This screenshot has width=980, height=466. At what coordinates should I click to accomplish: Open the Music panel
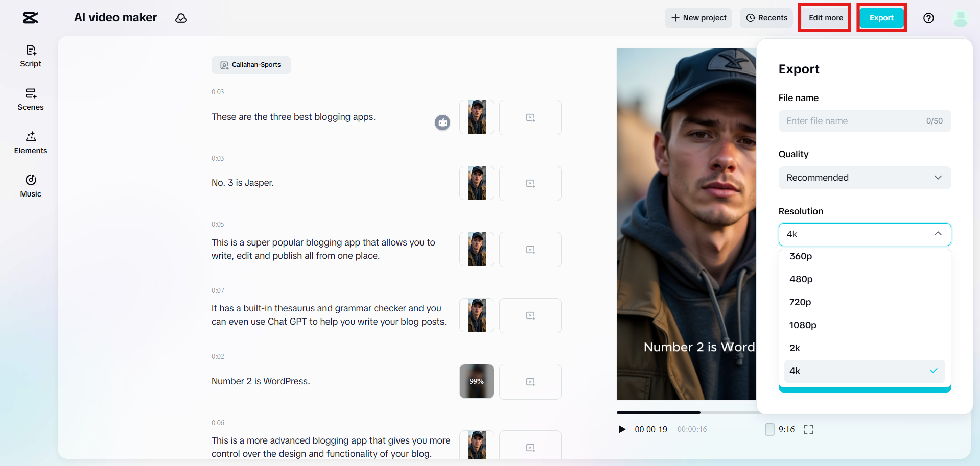pyautogui.click(x=31, y=186)
